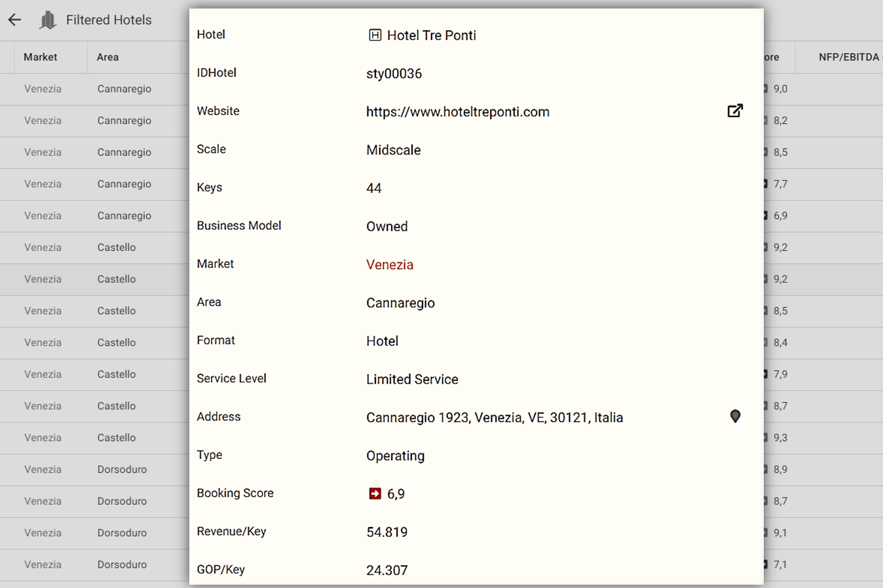
Task: Click the score 7,9 in background table
Action: tap(780, 375)
